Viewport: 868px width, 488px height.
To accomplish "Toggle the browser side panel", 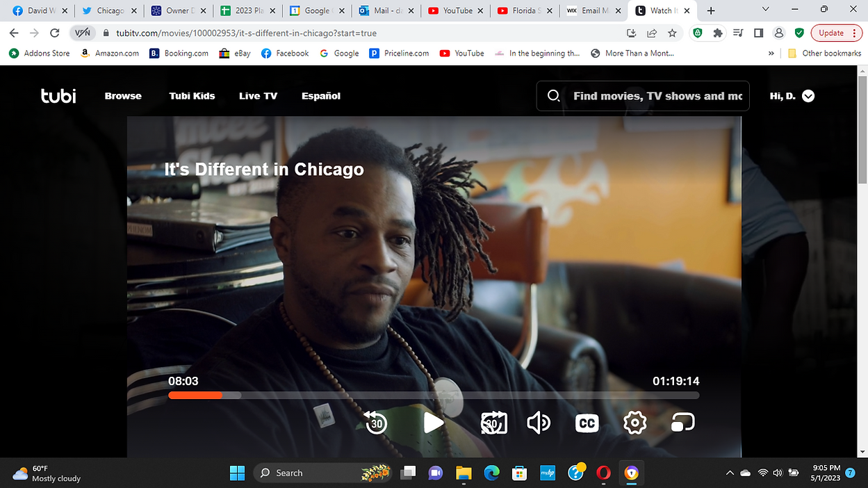I will pos(758,33).
